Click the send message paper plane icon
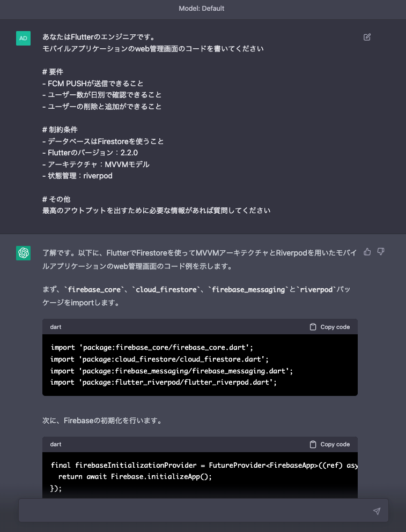The image size is (406, 532). coord(377,511)
